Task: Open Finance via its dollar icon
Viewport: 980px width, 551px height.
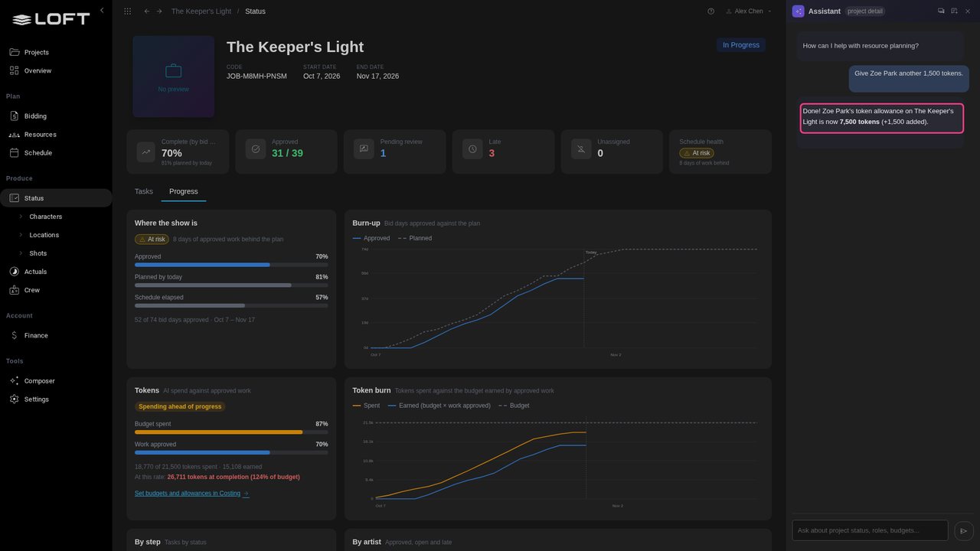Action: coord(15,335)
